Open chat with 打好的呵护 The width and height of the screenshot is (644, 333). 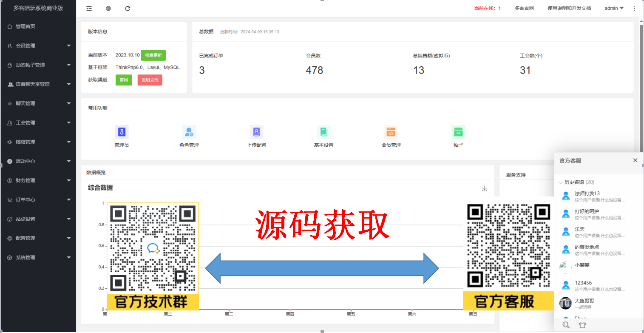(599, 214)
